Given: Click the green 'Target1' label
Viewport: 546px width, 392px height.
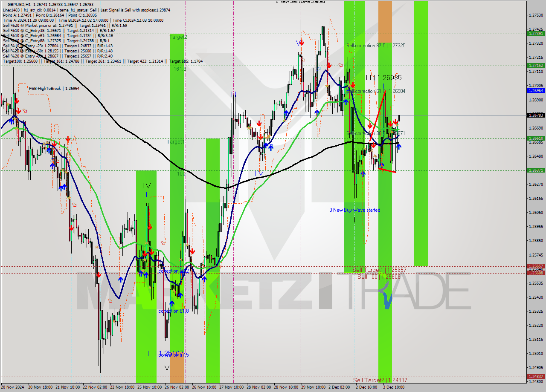Looking at the screenshot, I should [x=176, y=141].
